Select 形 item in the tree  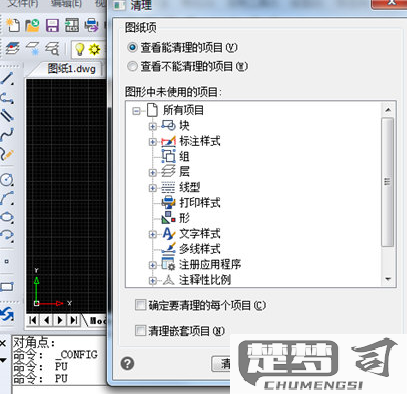click(184, 218)
